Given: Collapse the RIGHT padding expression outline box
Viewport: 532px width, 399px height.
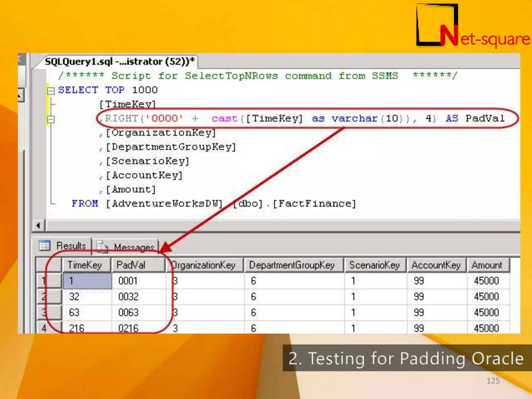Looking at the screenshot, I should [x=51, y=119].
